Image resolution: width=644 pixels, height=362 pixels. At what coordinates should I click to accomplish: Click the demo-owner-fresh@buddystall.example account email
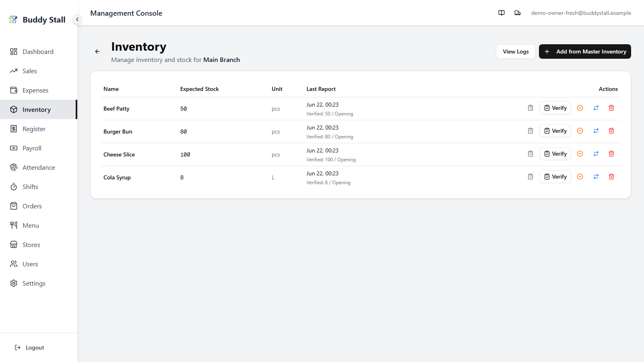pyautogui.click(x=581, y=13)
